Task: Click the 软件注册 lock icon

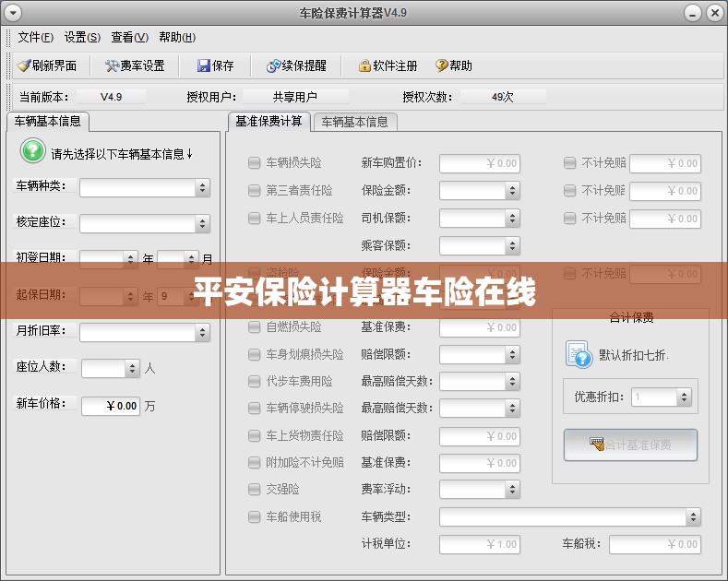Action: [364, 65]
